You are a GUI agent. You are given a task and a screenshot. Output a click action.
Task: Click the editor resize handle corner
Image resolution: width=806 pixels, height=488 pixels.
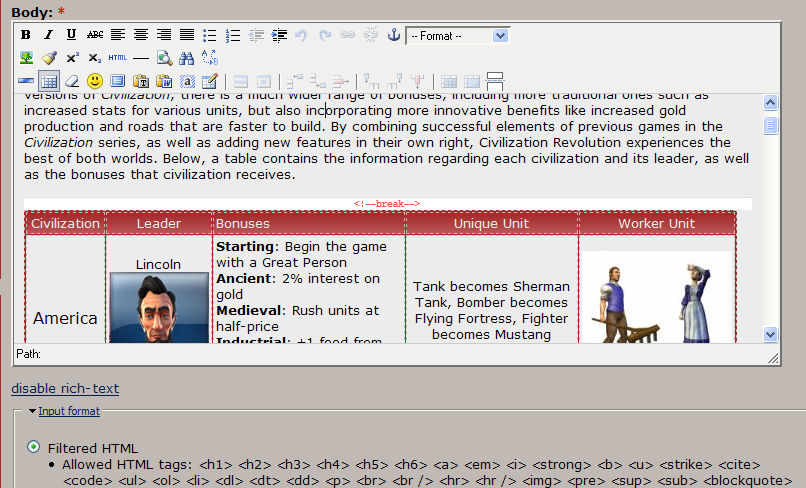click(773, 358)
